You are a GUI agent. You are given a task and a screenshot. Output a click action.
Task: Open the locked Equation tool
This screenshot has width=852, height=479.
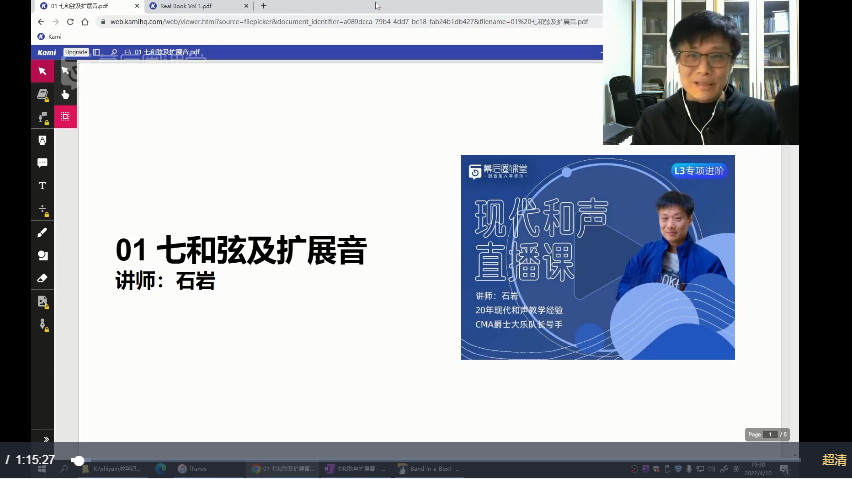tap(42, 209)
